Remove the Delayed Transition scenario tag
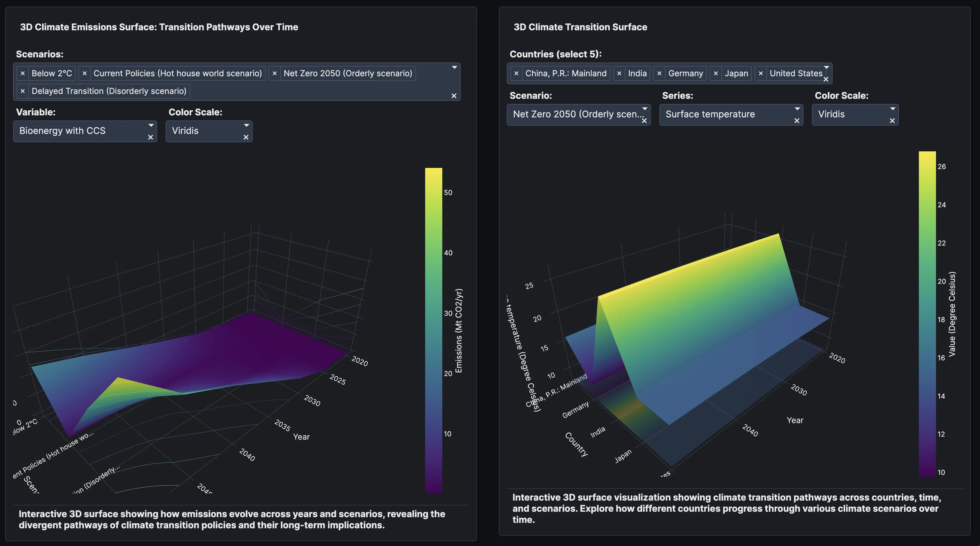The width and height of the screenshot is (980, 546). click(23, 91)
